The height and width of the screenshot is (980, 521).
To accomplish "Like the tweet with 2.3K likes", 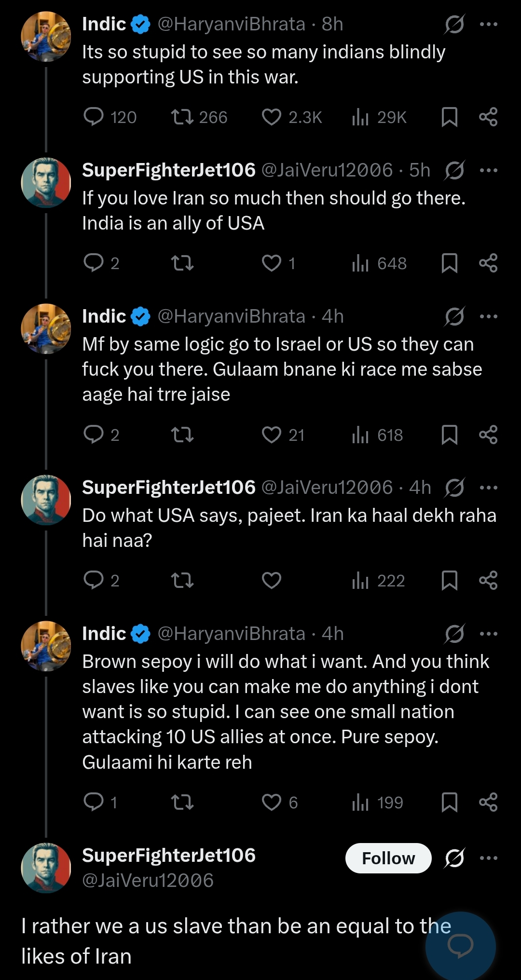I will click(272, 117).
